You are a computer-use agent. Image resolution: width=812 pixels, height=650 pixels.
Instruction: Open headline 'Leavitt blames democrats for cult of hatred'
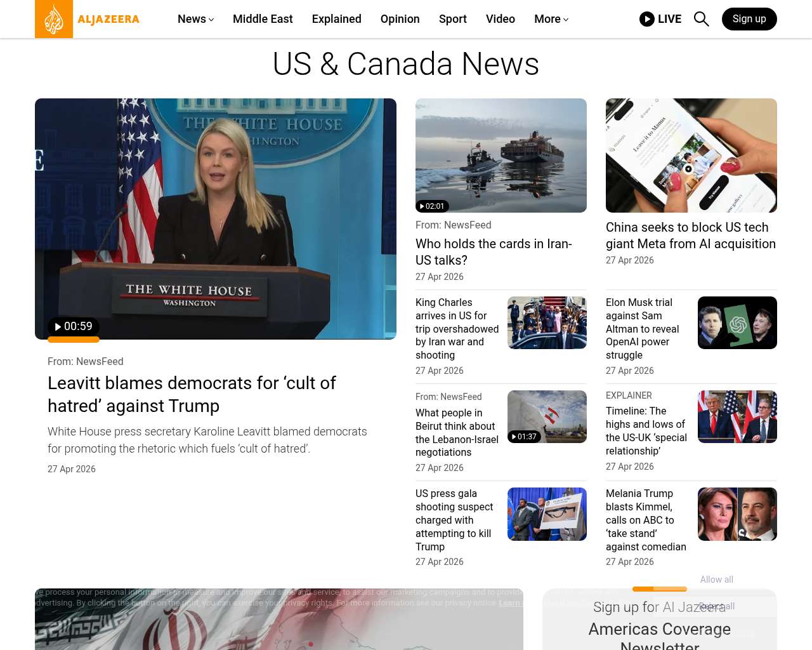tap(192, 394)
